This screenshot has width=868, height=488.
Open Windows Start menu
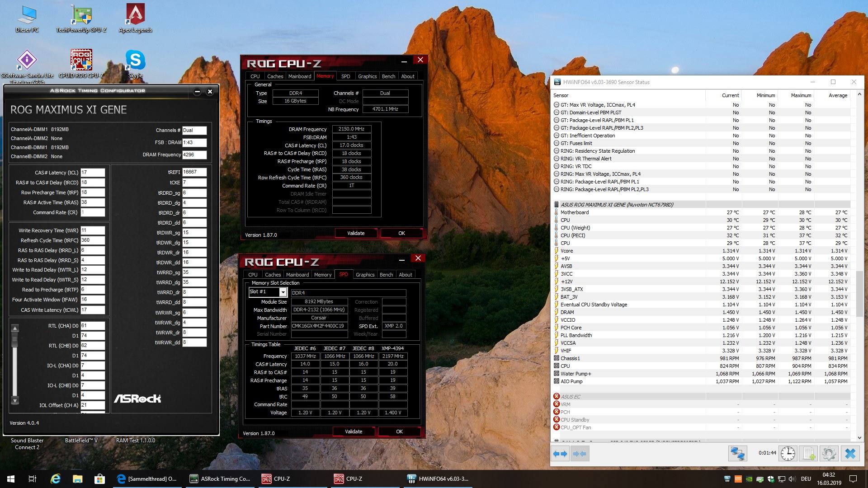tap(11, 479)
